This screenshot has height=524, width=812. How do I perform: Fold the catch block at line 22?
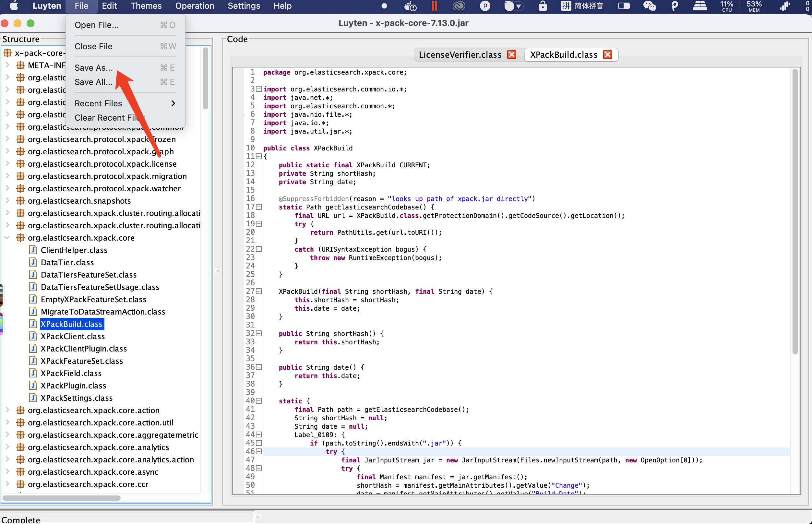(259, 249)
